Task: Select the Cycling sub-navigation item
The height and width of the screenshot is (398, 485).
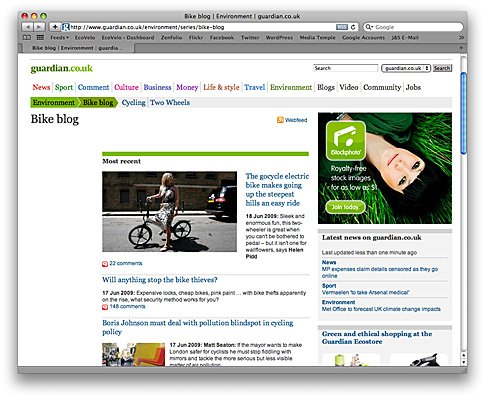Action: (x=133, y=103)
